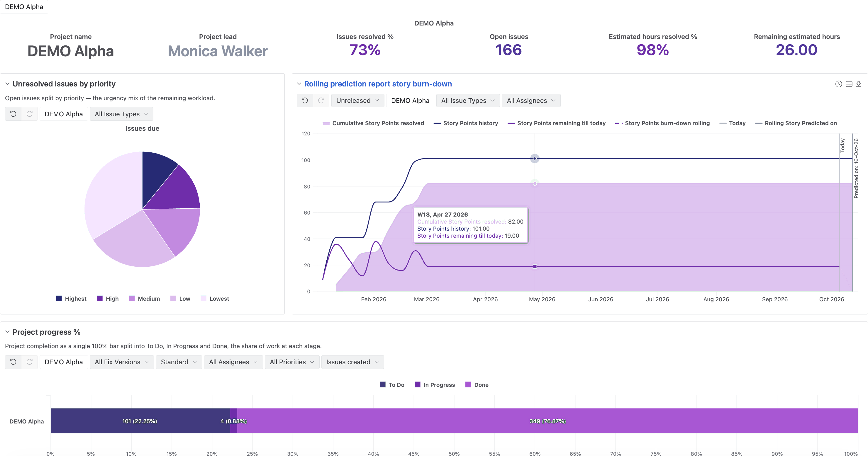Click the To Do 101 (22.25%) bar segment
This screenshot has height=456, width=868.
pos(140,421)
